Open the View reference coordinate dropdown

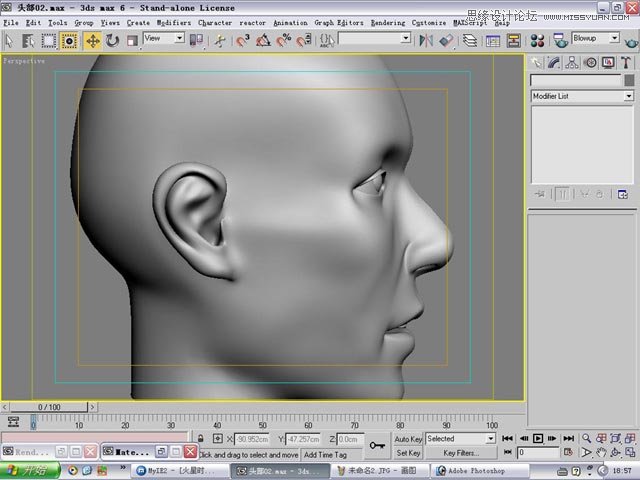164,38
